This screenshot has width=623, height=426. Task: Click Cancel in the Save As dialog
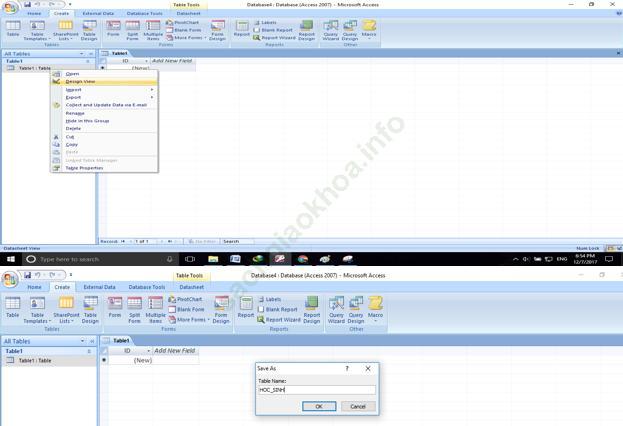358,406
